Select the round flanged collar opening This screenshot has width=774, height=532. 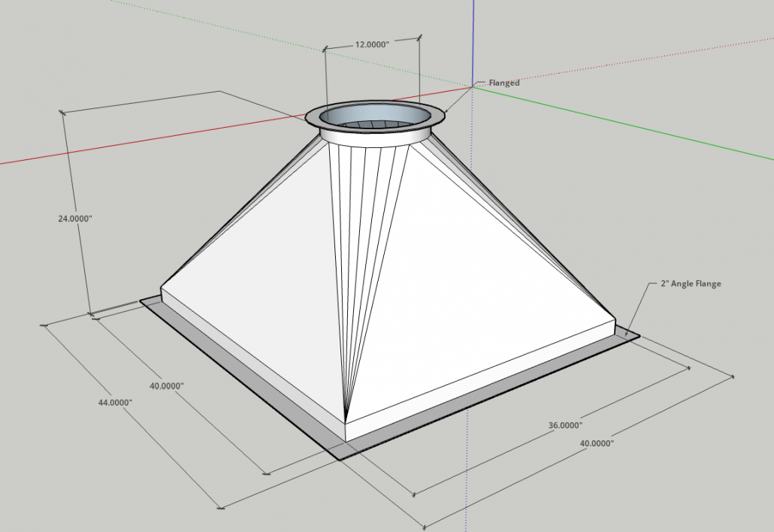(x=375, y=117)
